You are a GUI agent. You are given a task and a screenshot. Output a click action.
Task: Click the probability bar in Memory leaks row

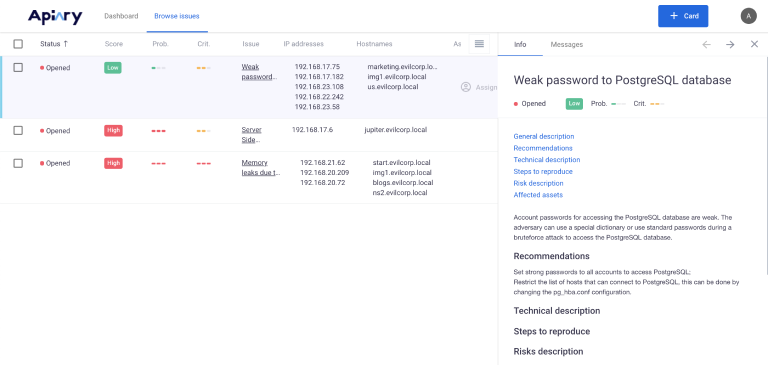(159, 163)
